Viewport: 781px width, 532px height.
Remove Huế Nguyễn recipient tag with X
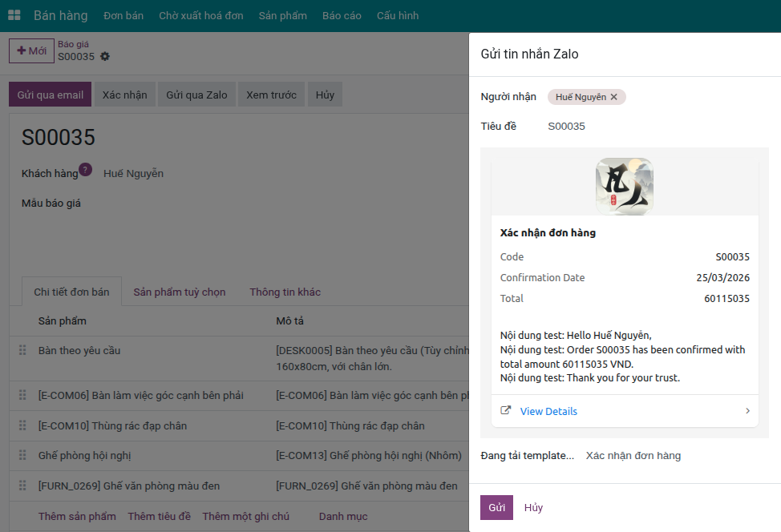614,97
